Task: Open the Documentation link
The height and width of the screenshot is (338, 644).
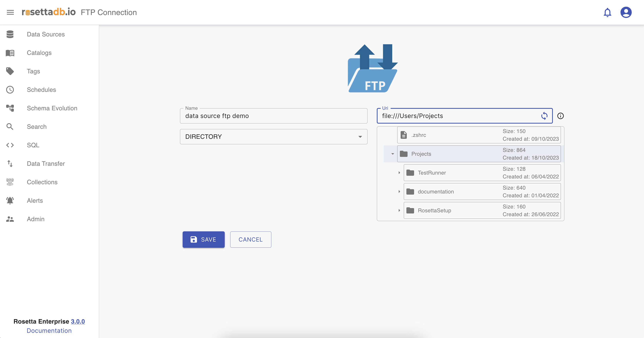Action: pos(49,330)
